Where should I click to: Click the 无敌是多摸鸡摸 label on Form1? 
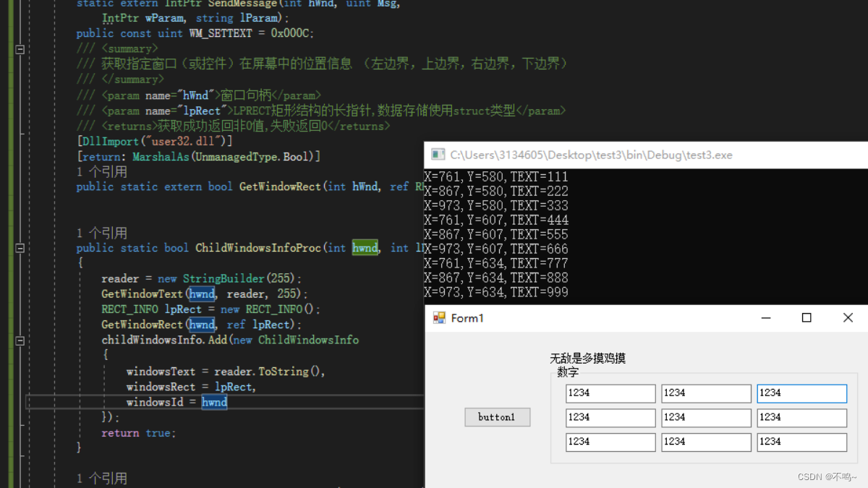click(x=587, y=359)
